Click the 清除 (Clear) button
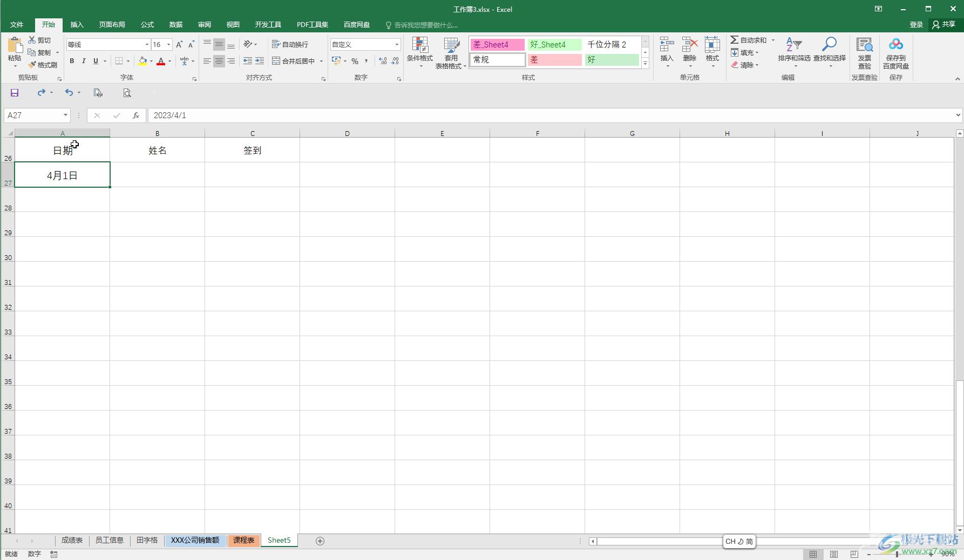Screen dimensions: 964x560 pos(745,65)
